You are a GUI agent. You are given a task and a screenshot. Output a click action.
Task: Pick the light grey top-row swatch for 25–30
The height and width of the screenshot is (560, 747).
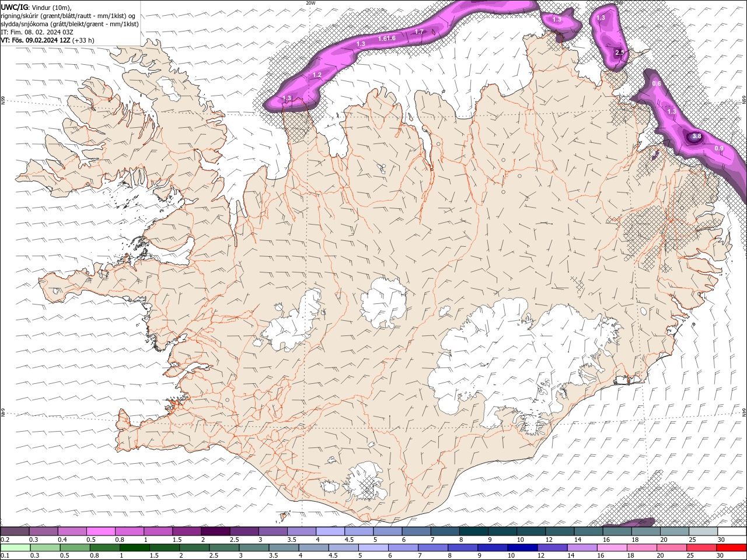click(703, 531)
